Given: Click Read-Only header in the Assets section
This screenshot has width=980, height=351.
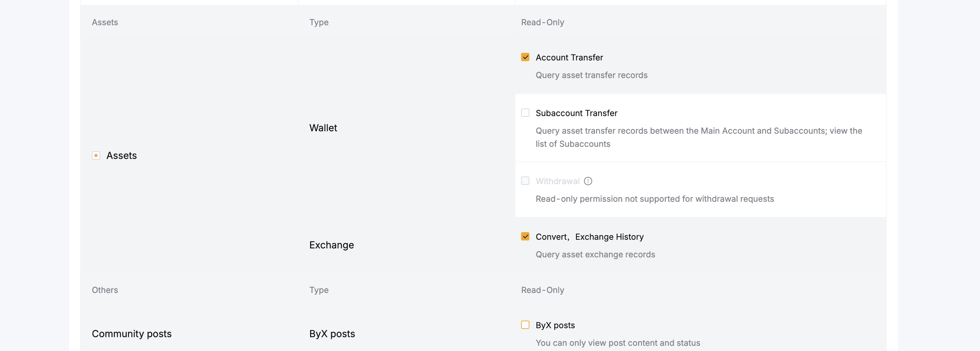Looking at the screenshot, I should click(x=542, y=22).
